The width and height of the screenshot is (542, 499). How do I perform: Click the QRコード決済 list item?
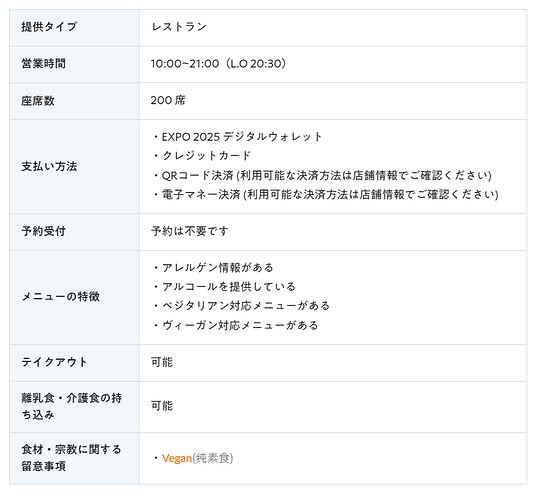tap(322, 175)
